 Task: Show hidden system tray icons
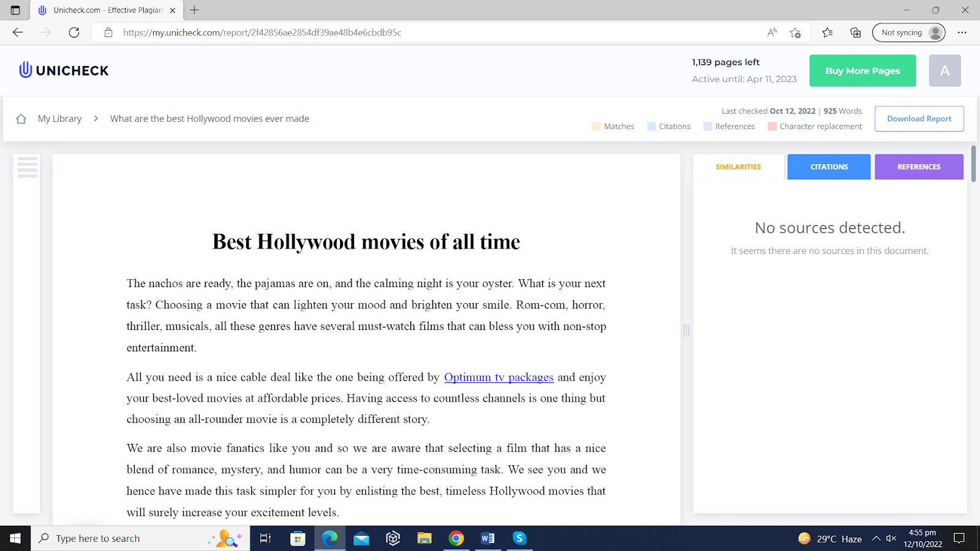876,538
